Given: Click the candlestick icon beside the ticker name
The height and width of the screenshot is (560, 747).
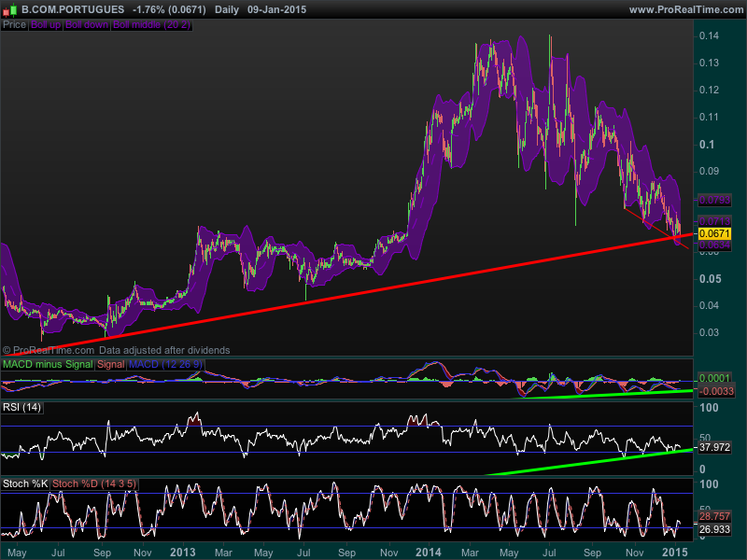Looking at the screenshot, I should pyautogui.click(x=11, y=9).
